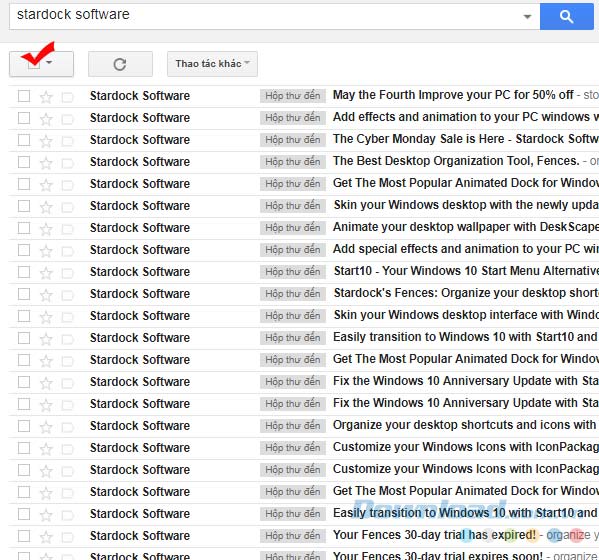Star the Animate your desktop wallpaper email
Screen dimensions: 599x560
pyautogui.click(x=46, y=229)
